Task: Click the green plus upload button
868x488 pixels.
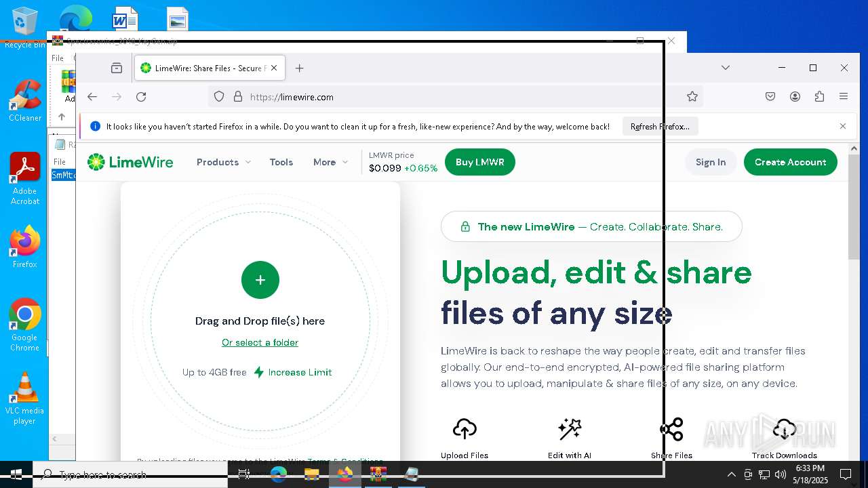Action: click(x=260, y=280)
